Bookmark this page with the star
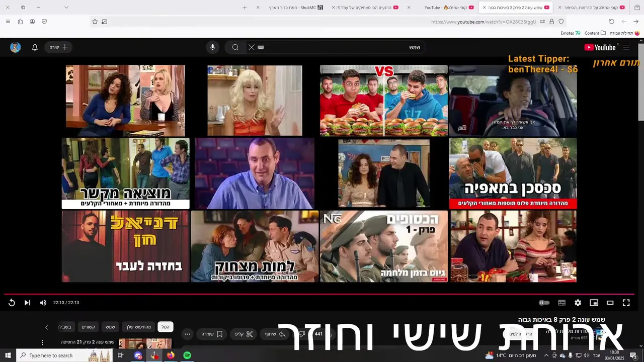The height and width of the screenshot is (362, 644). click(95, 22)
